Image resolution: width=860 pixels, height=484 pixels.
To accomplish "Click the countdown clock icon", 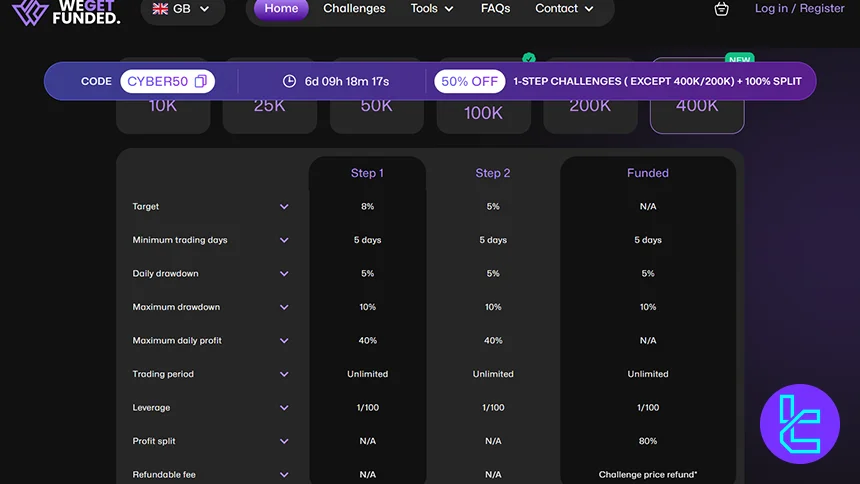I will 289,81.
